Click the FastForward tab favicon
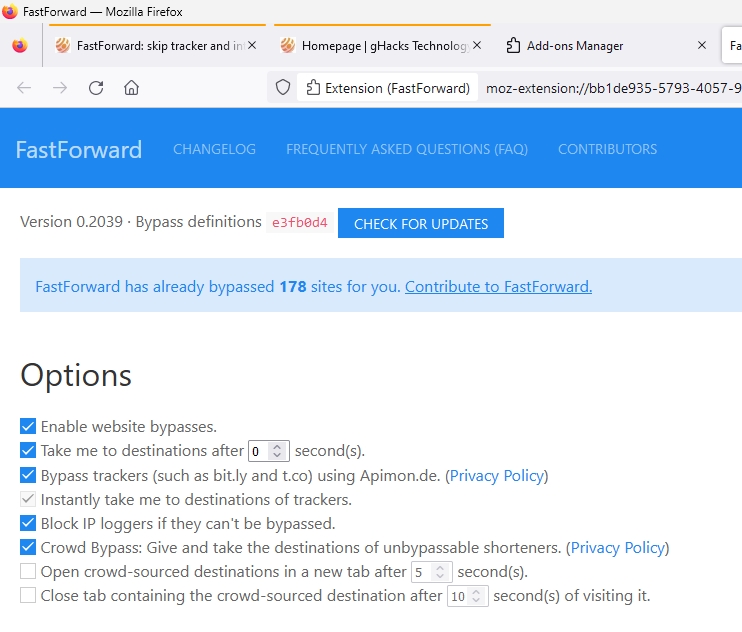The image size is (742, 632). click(62, 45)
